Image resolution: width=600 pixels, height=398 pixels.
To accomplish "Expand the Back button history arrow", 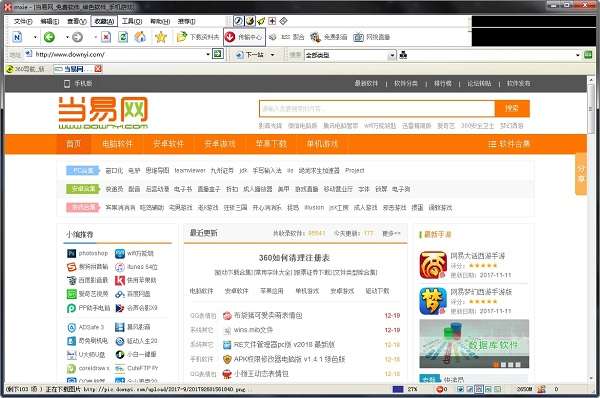I will coord(67,37).
